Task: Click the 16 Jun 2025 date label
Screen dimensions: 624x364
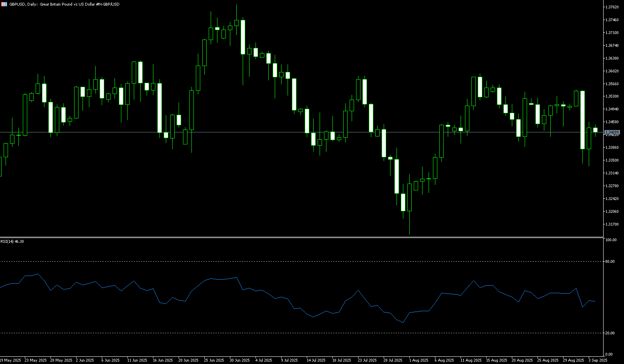Action: (x=163, y=360)
